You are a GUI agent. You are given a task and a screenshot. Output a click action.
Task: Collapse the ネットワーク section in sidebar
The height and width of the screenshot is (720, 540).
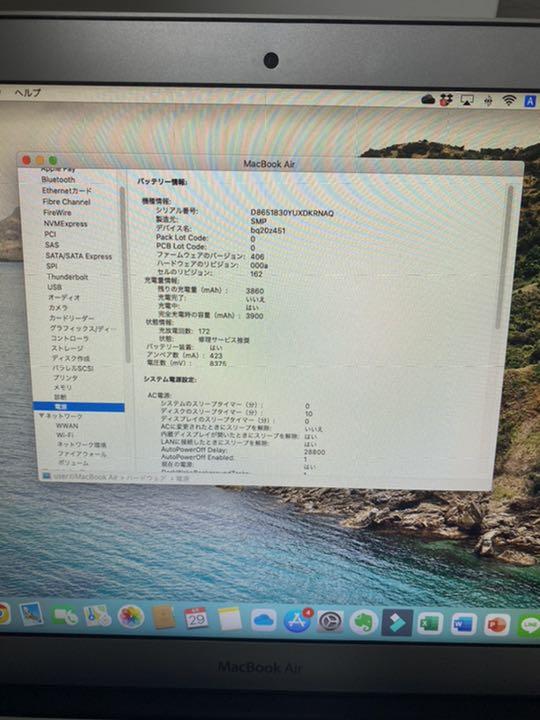click(42, 416)
